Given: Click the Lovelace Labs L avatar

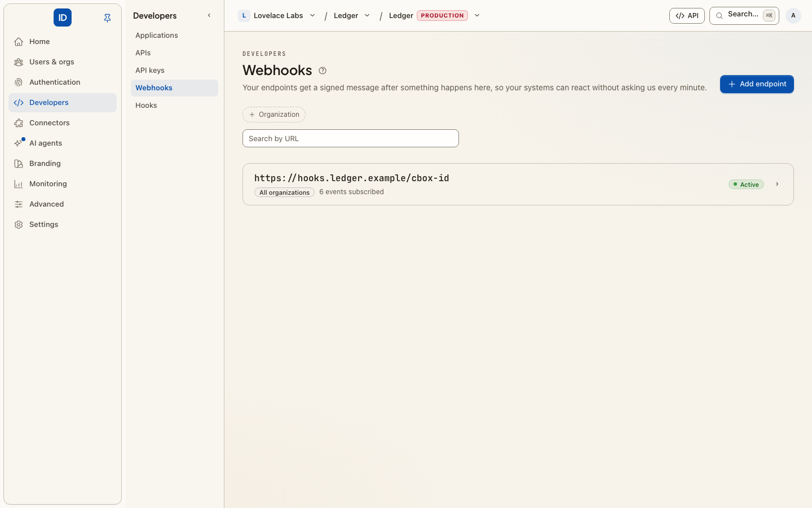Looking at the screenshot, I should [244, 16].
